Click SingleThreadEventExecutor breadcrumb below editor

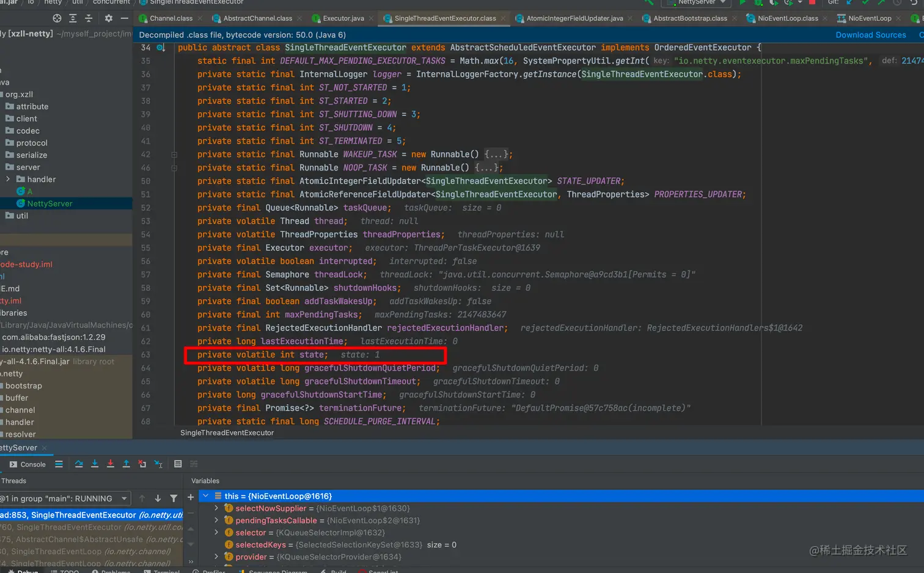click(227, 432)
